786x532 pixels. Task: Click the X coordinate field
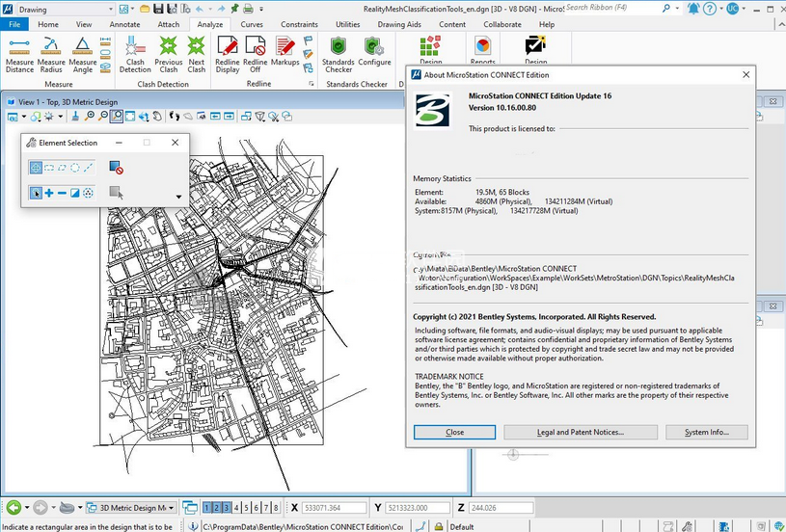[x=335, y=508]
